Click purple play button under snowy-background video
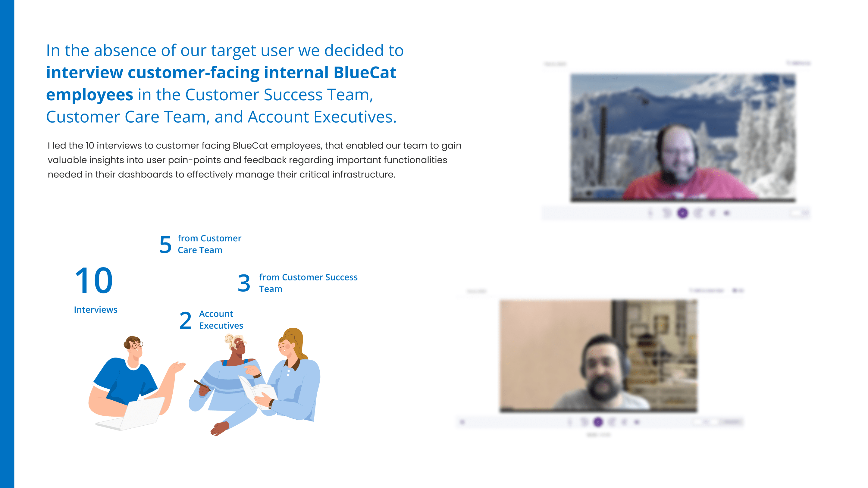 [x=682, y=213]
